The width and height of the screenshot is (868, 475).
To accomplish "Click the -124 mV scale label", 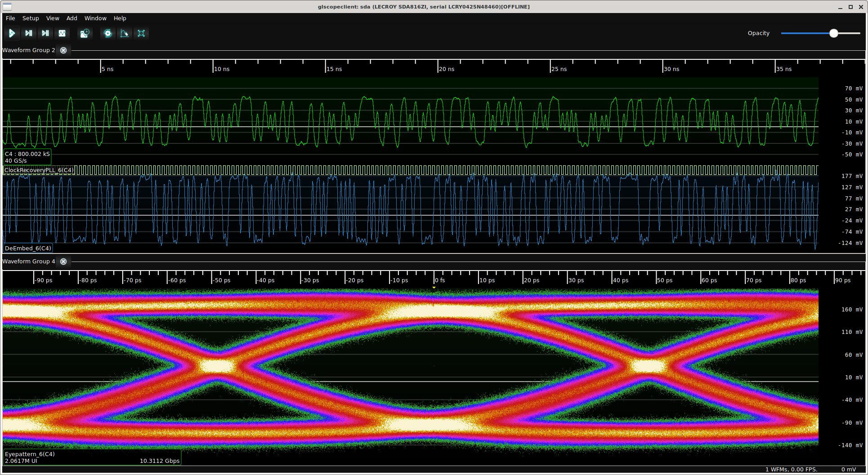I will [x=850, y=243].
